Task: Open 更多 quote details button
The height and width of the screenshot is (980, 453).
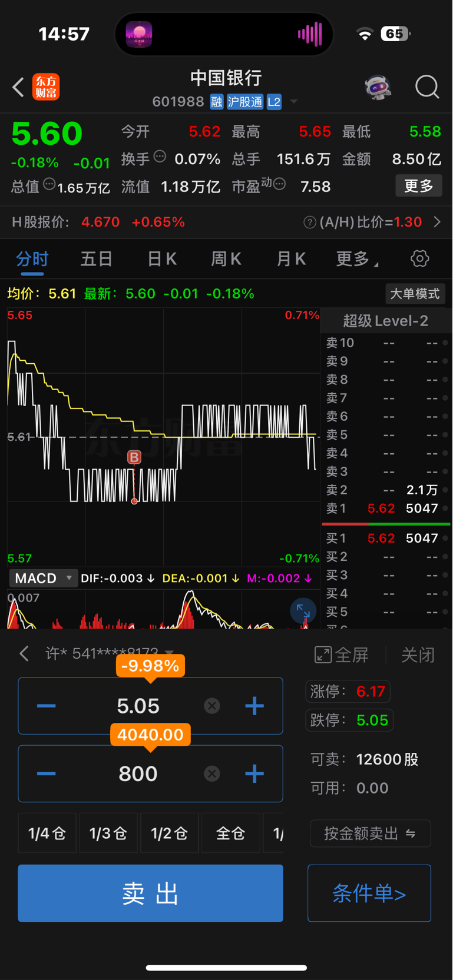Action: [419, 186]
